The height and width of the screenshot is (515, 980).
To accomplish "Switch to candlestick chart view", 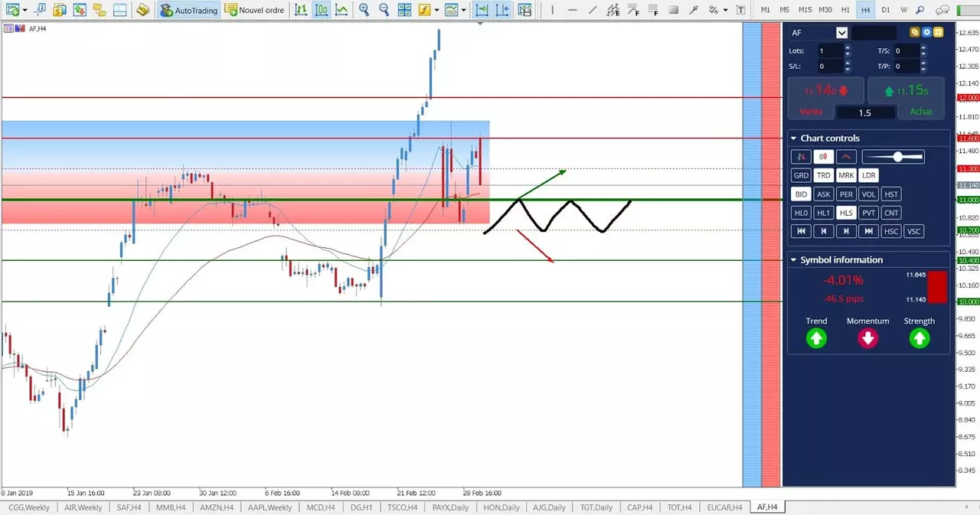I will click(x=322, y=10).
